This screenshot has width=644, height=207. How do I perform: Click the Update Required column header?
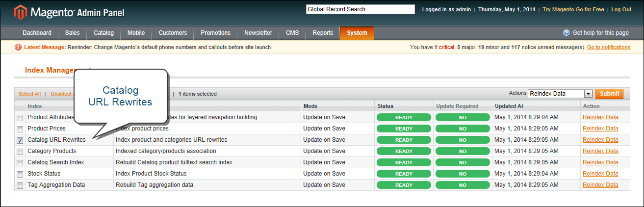pos(457,106)
